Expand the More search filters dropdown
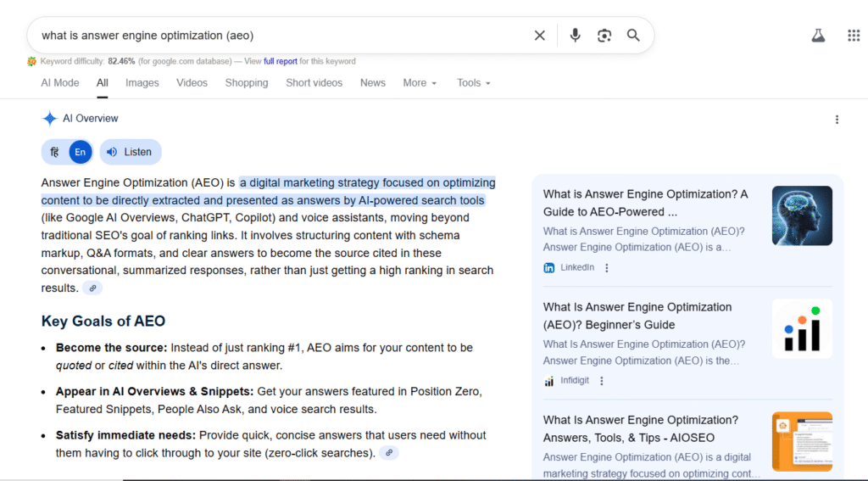Viewport: 868px width, 481px height. [x=420, y=83]
